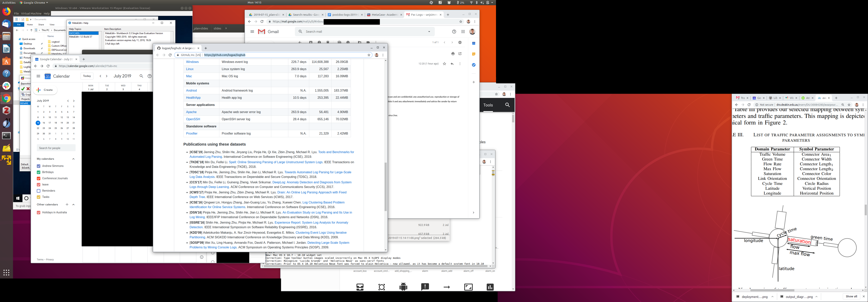This screenshot has width=868, height=302.
Task: Click the Search for people field
Action: click(x=56, y=148)
